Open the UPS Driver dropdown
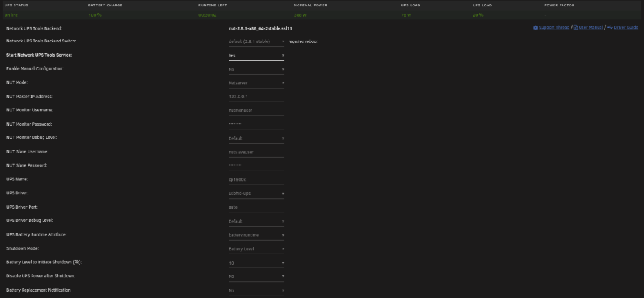Viewport: 644px width, 298px height. [x=256, y=193]
